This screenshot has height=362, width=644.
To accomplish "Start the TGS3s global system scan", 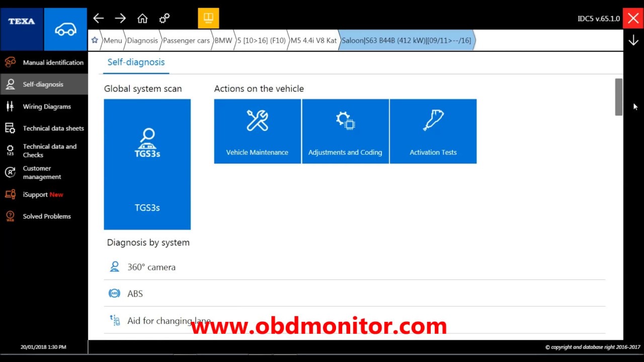I will (147, 164).
